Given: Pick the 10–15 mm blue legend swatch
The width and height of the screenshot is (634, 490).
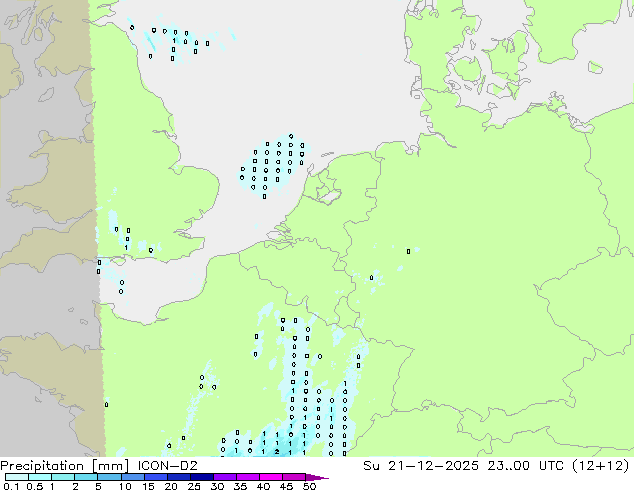Looking at the screenshot, I should [132, 477].
